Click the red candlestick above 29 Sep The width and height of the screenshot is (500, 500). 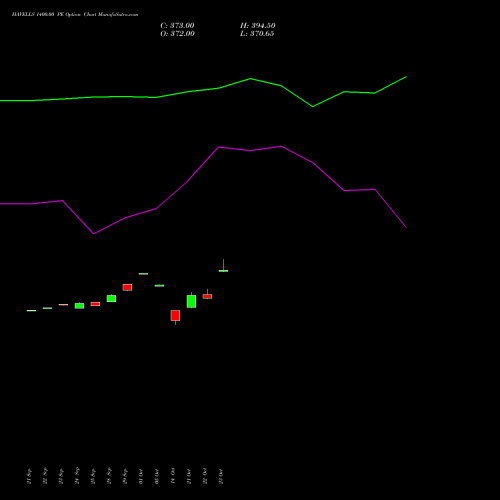point(127,287)
